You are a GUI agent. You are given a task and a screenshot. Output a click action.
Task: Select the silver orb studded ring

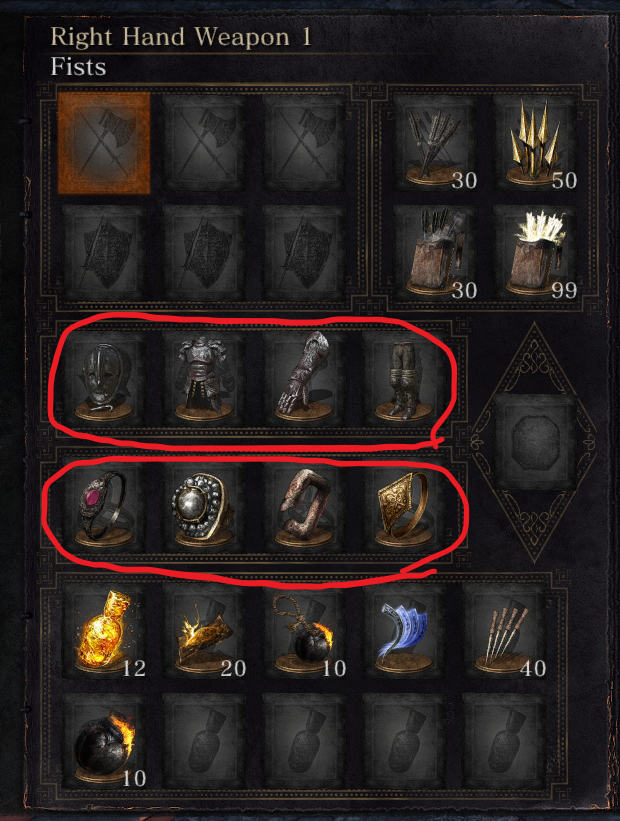pyautogui.click(x=204, y=506)
